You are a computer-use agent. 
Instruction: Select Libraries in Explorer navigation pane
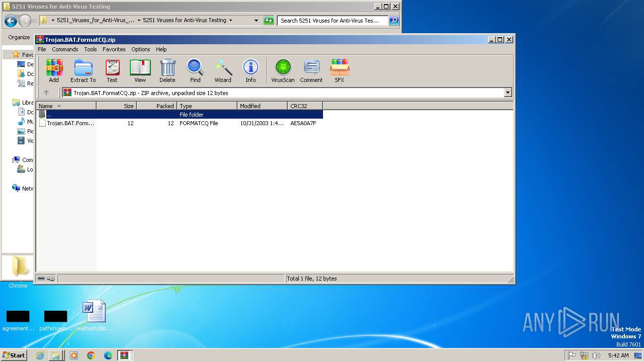tap(23, 103)
